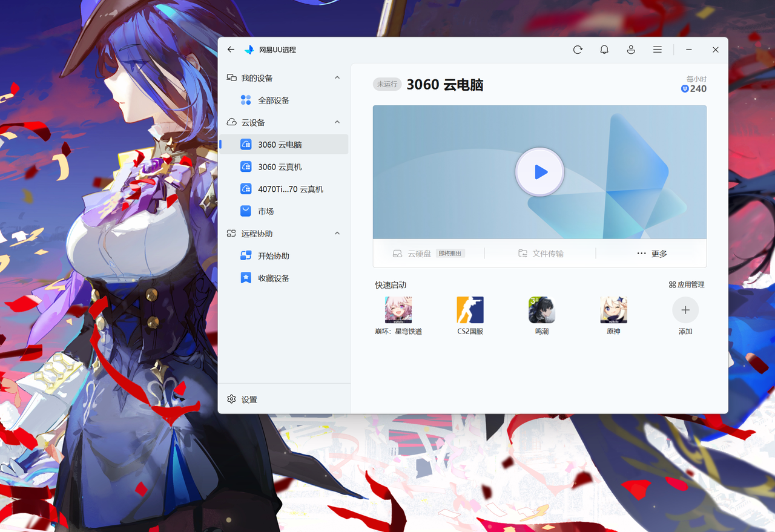Click the 快速启动 heading

391,285
